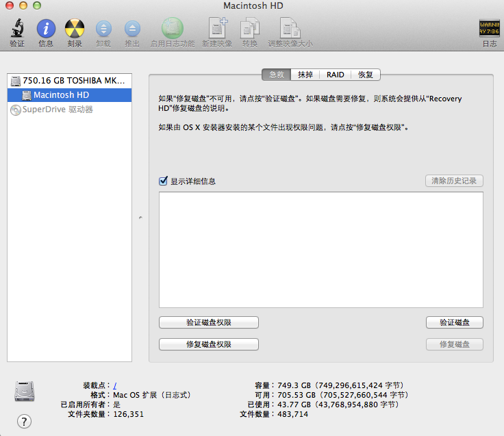Click the hard drive icon beside 装载点

click(x=25, y=391)
